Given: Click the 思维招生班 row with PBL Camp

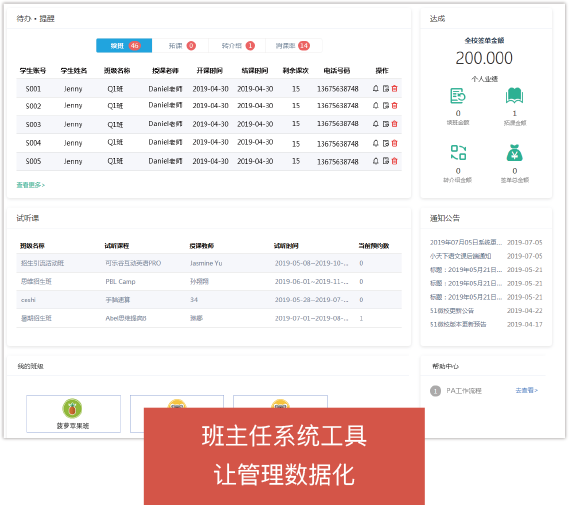Looking at the screenshot, I should coord(209,282).
